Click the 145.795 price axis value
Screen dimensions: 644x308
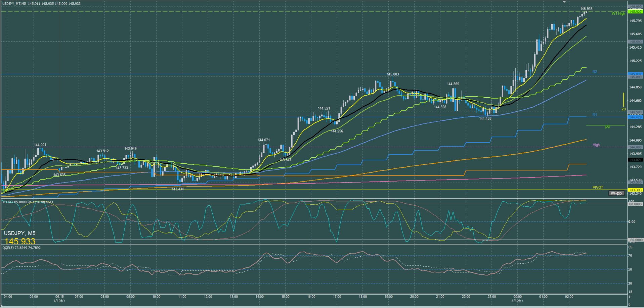click(x=635, y=21)
